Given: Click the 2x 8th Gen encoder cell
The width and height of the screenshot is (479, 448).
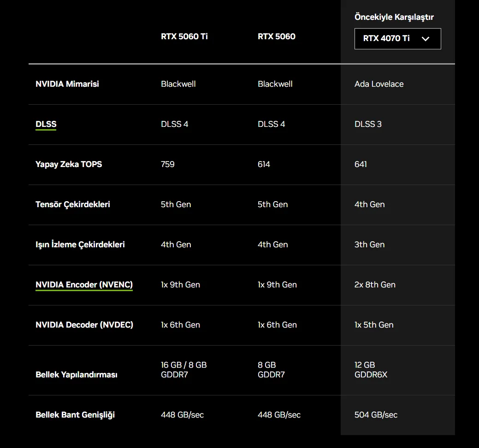Looking at the screenshot, I should (x=374, y=285).
